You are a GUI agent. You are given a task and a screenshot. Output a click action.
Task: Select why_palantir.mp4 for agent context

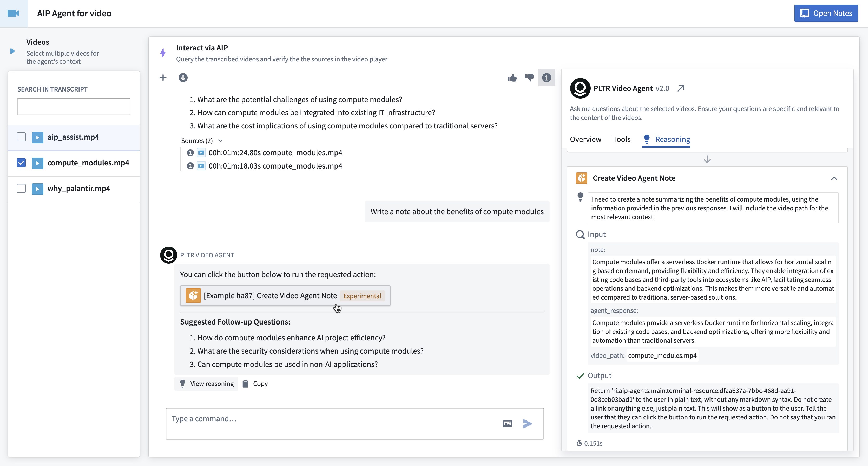pos(21,189)
